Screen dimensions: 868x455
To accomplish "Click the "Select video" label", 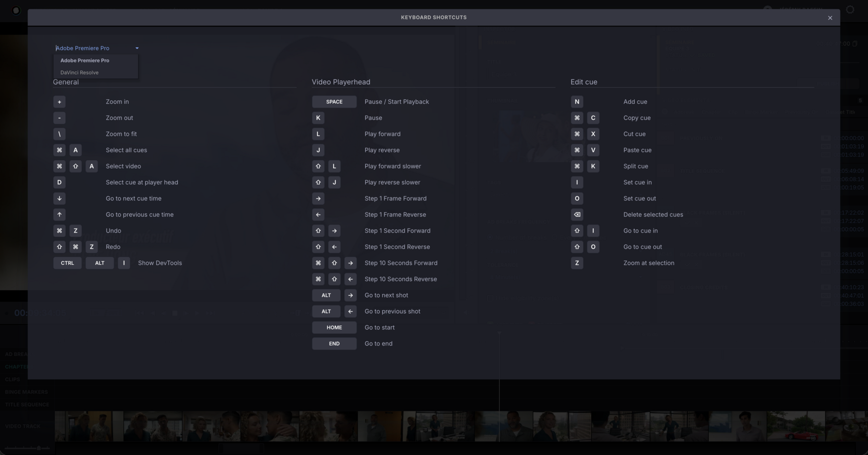I will [124, 166].
